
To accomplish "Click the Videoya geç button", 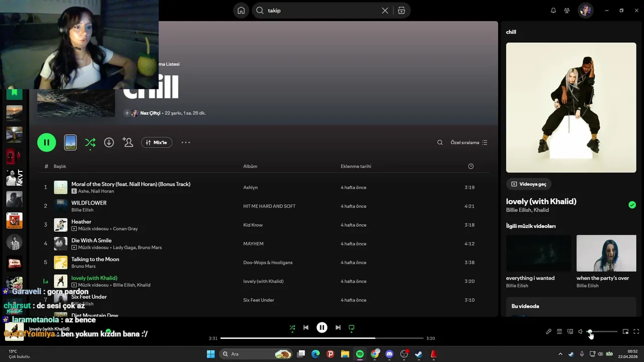I will (529, 184).
